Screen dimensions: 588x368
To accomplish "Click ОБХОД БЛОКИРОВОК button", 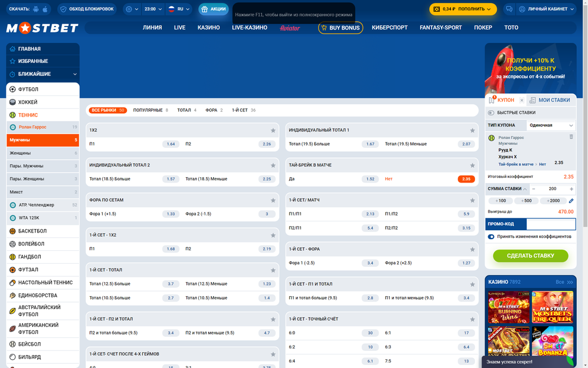I will (x=87, y=9).
